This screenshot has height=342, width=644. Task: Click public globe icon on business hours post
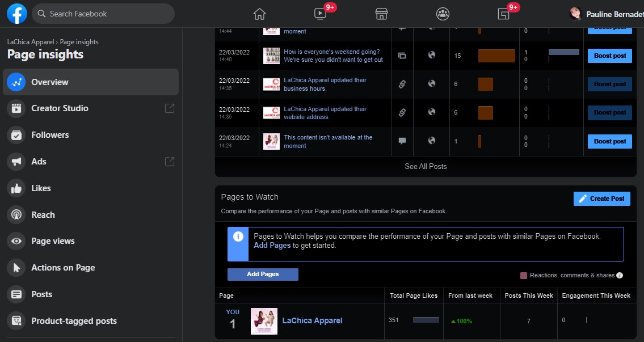point(432,83)
